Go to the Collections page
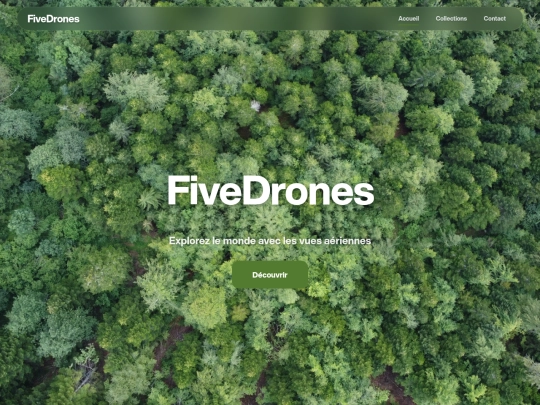This screenshot has height=405, width=540. (x=451, y=19)
